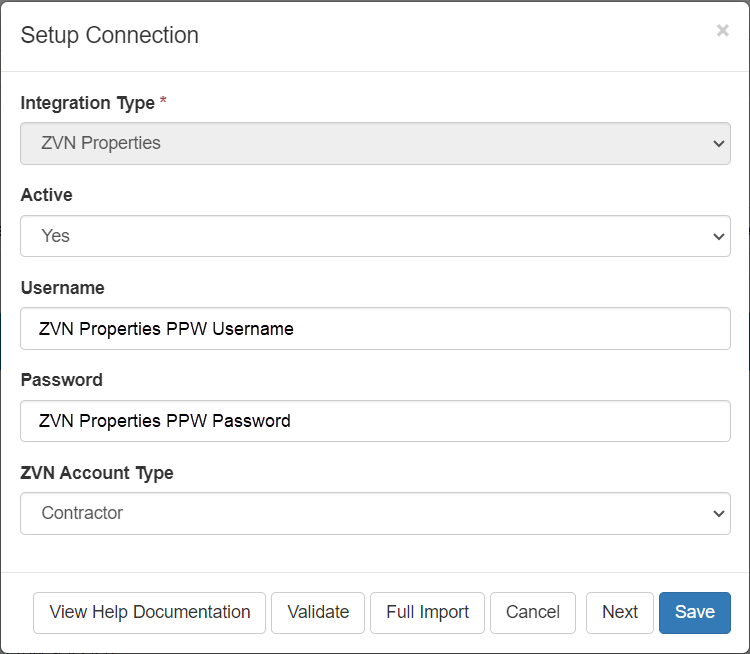The image size is (750, 654).
Task: Click the red required asterisk
Action: (x=163, y=102)
